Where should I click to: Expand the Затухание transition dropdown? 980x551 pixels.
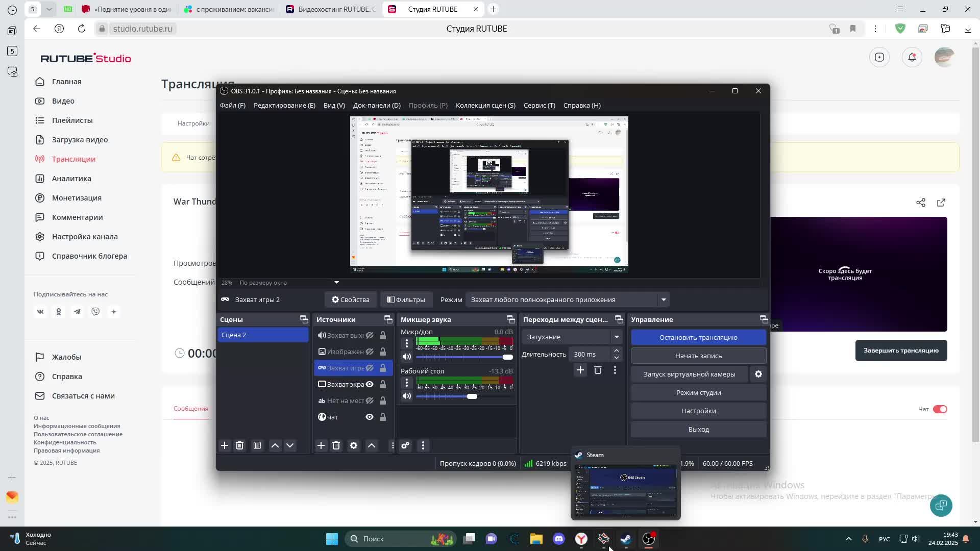(617, 337)
